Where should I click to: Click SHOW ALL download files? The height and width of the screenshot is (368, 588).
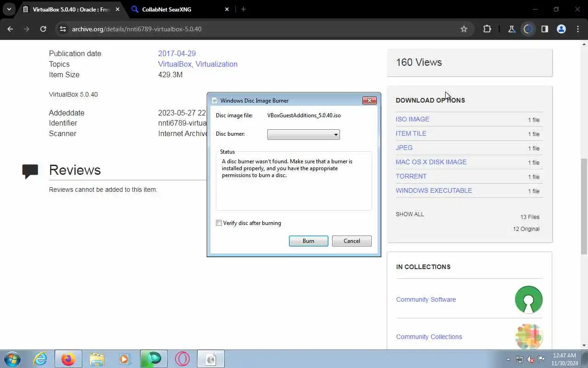click(x=410, y=214)
